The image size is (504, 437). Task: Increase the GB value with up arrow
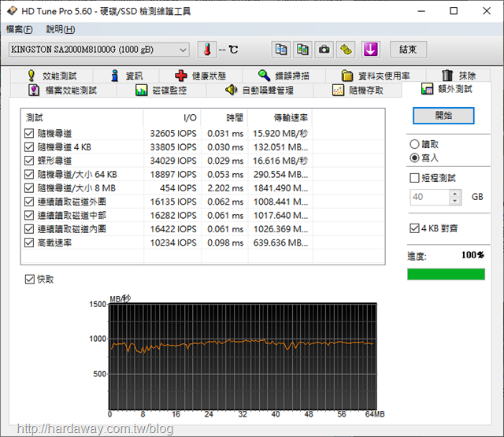[x=455, y=194]
